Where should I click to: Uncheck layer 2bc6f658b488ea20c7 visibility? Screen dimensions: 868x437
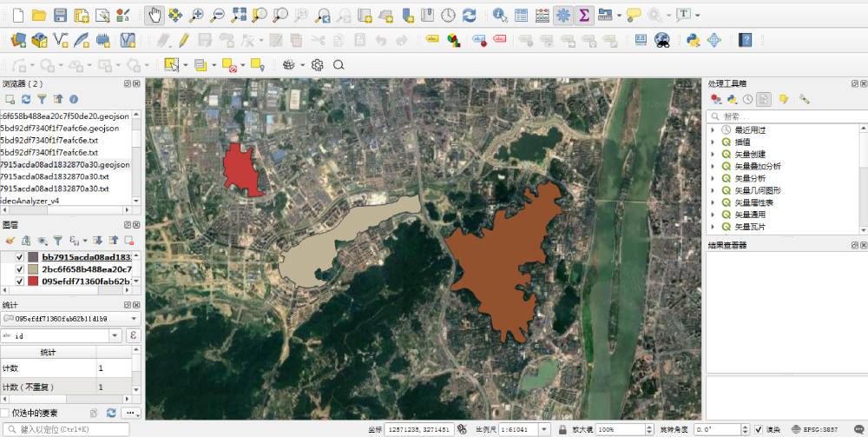click(19, 270)
